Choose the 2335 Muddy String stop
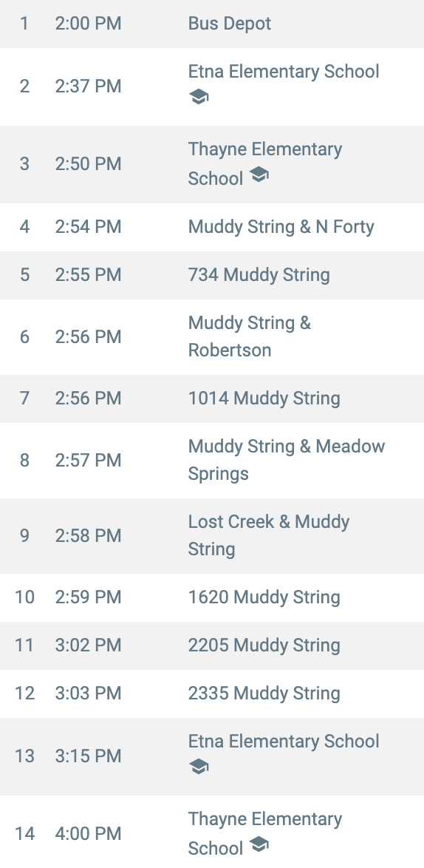The image size is (424, 868). pyautogui.click(x=212, y=694)
